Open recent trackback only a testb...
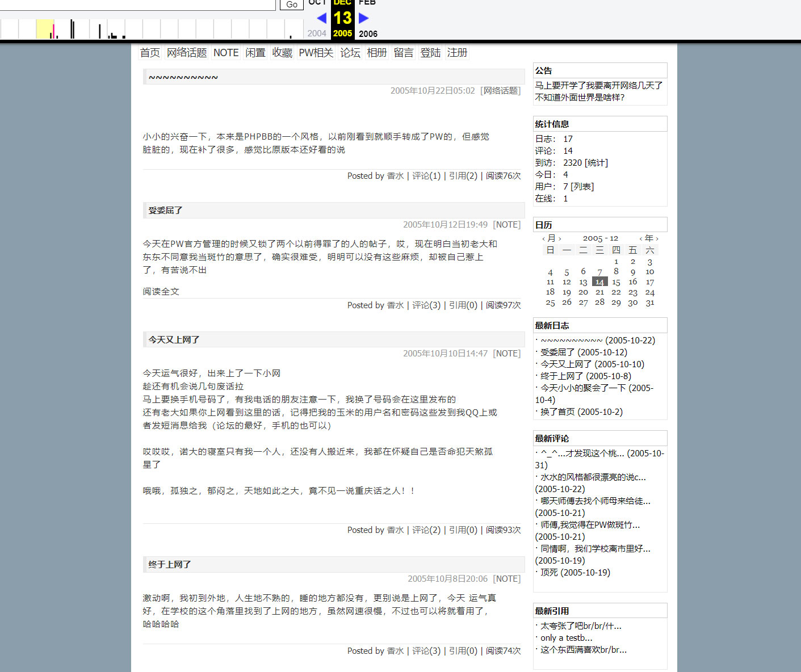801x672 pixels. pos(567,638)
